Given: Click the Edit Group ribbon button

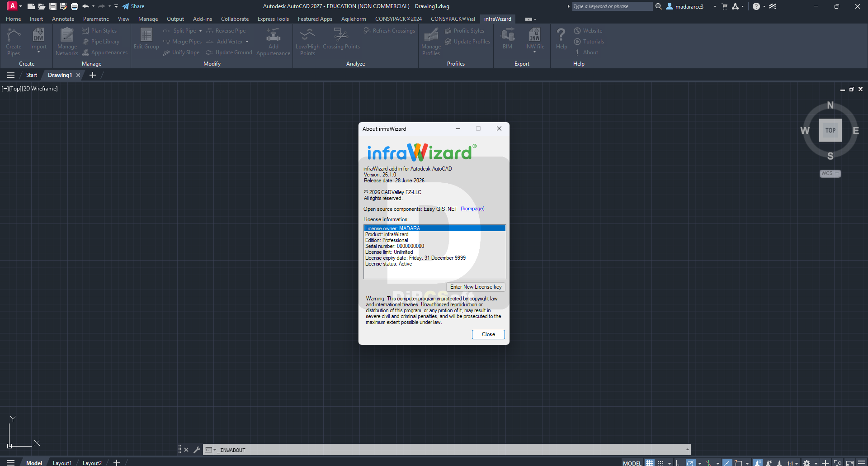Looking at the screenshot, I should (146, 39).
